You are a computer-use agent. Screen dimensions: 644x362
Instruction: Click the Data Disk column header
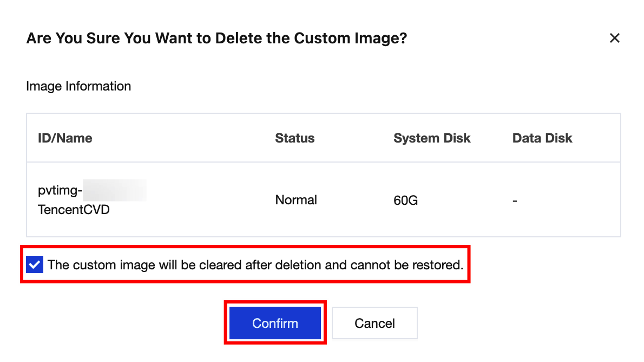(542, 138)
